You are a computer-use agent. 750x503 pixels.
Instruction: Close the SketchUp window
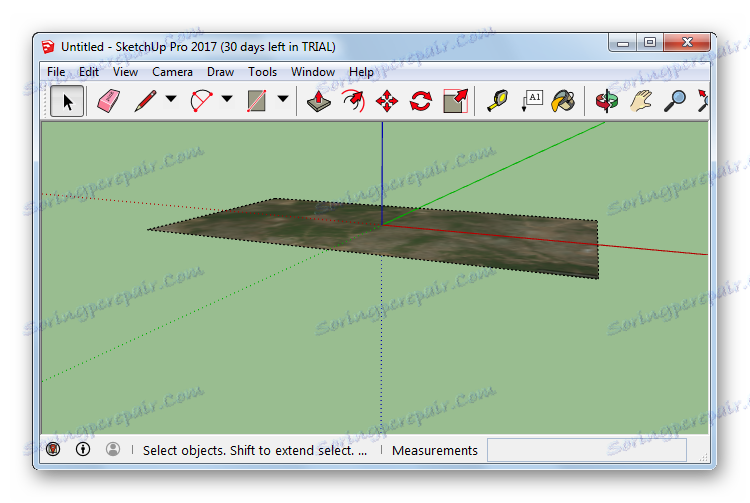pyautogui.click(x=687, y=43)
